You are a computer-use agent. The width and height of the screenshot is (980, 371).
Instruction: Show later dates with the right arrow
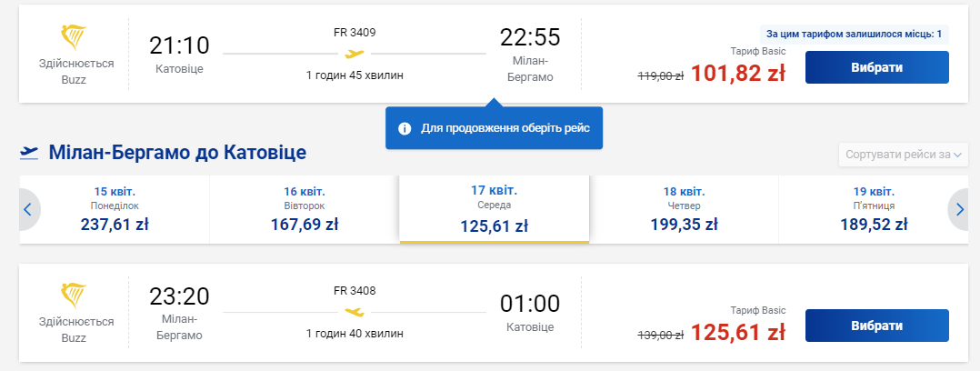coord(960,209)
